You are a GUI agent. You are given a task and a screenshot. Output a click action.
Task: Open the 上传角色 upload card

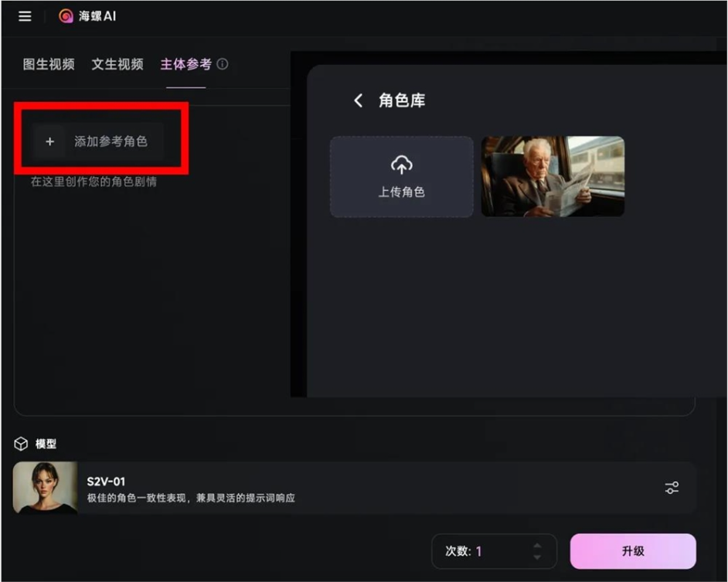(402, 176)
